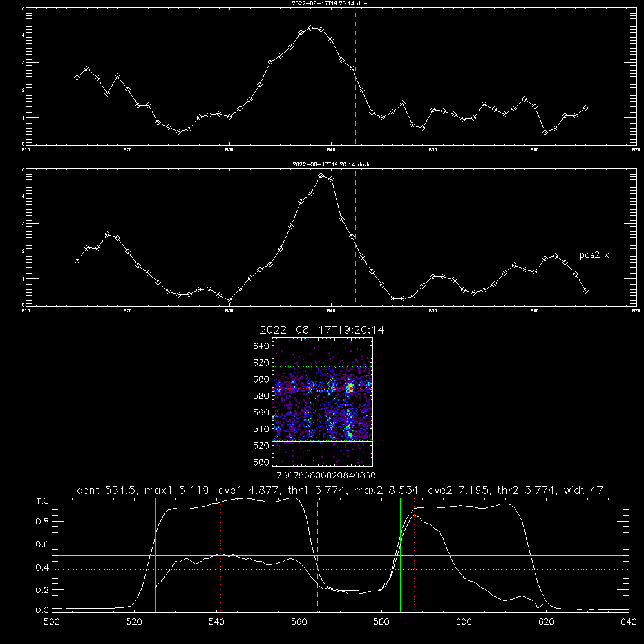This screenshot has height=644, width=644.
Task: Click x-axis label 520 on profile plot
Action: 134,622
